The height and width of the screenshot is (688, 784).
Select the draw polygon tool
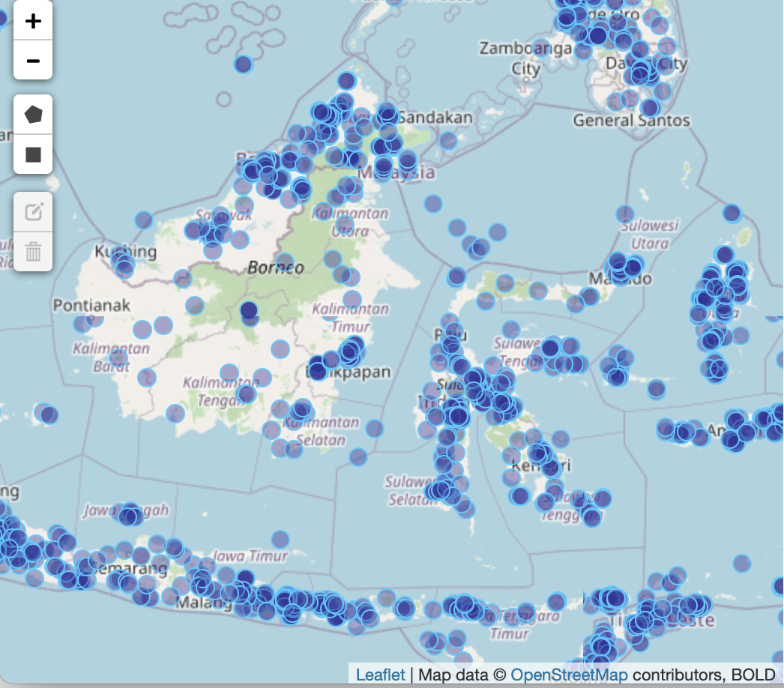pyautogui.click(x=33, y=115)
